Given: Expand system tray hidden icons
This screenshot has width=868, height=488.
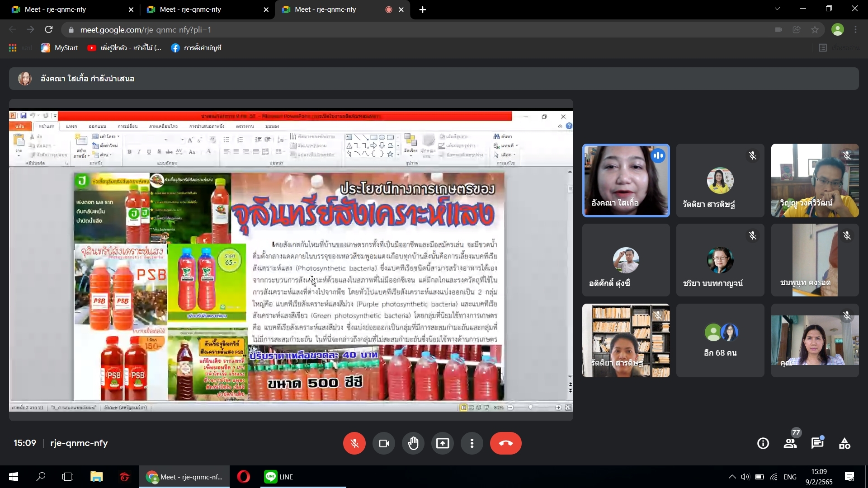Looking at the screenshot, I should (732, 477).
